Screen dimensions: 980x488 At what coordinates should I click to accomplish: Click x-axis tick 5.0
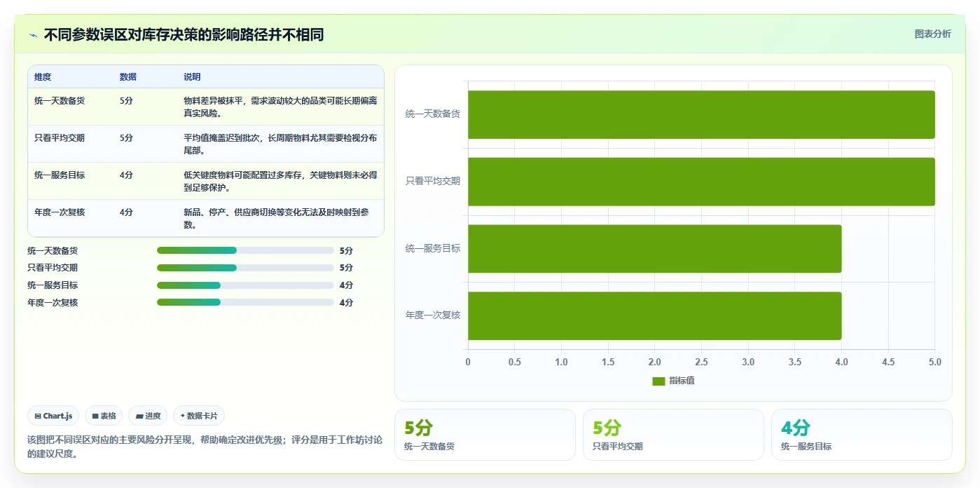(x=934, y=362)
